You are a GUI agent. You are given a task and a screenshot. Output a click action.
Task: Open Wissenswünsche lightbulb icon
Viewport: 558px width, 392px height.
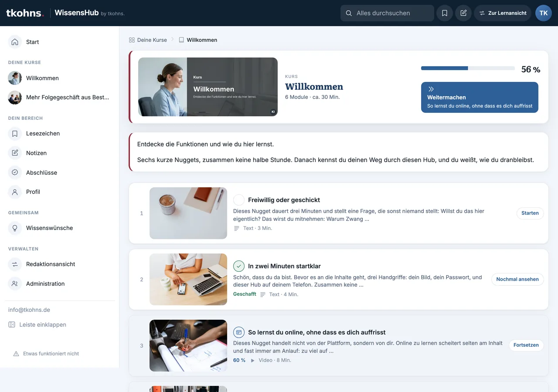(15, 228)
